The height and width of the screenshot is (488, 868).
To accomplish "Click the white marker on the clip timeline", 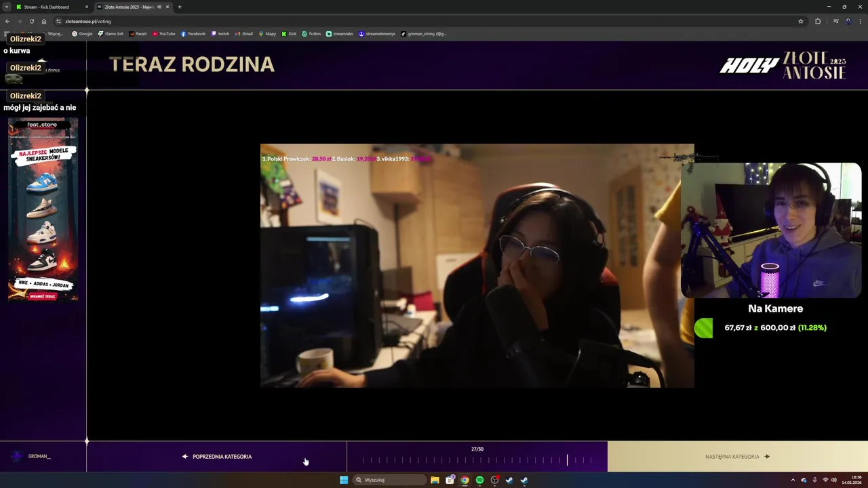I will point(568,460).
